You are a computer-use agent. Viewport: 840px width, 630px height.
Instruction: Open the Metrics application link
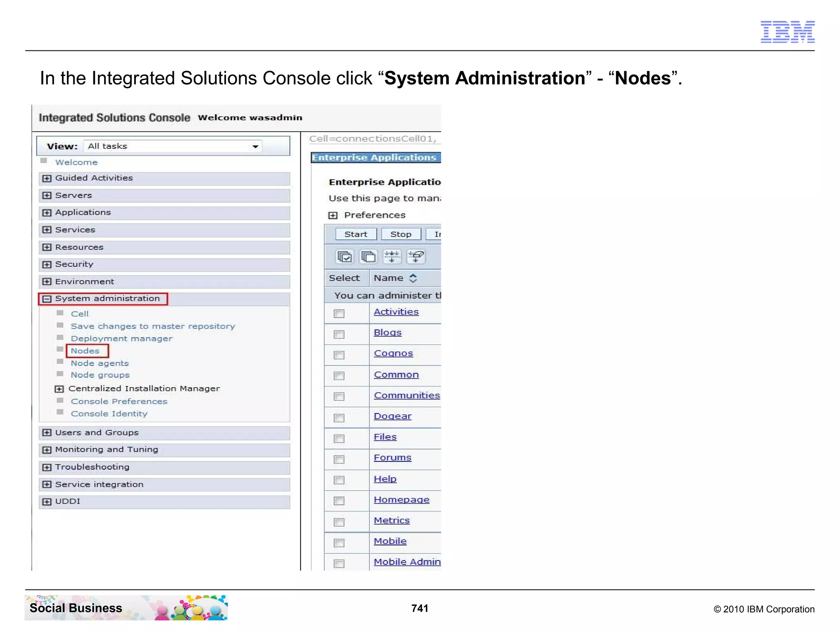(x=392, y=520)
